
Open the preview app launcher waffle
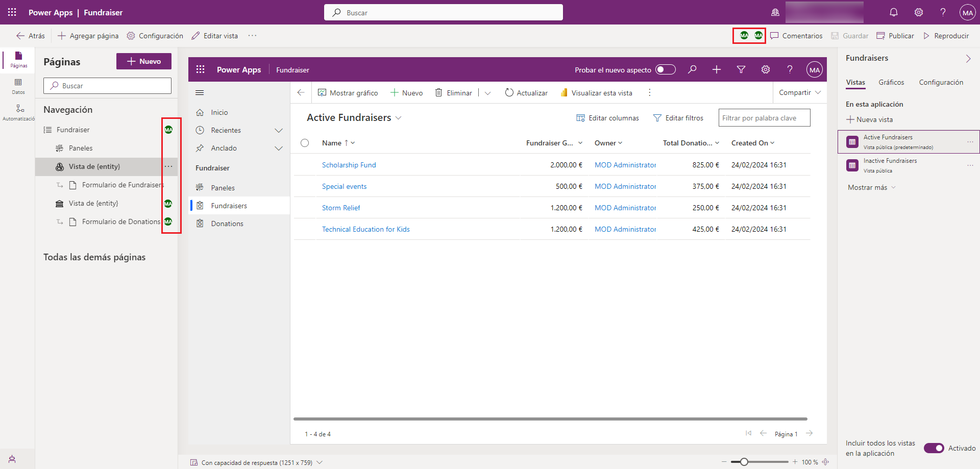coord(200,69)
